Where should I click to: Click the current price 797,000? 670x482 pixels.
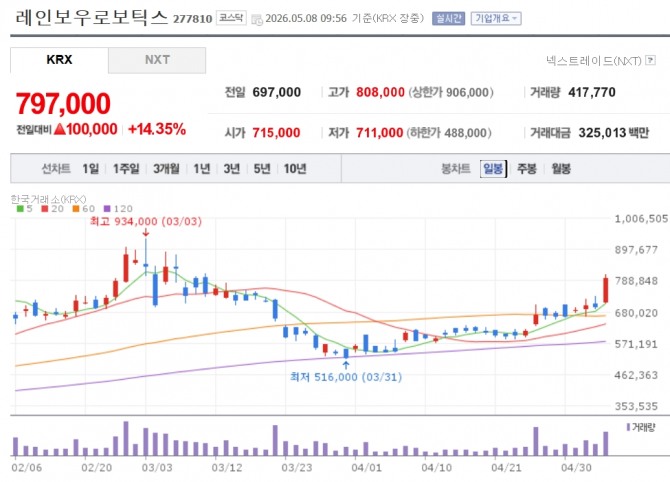tap(63, 104)
